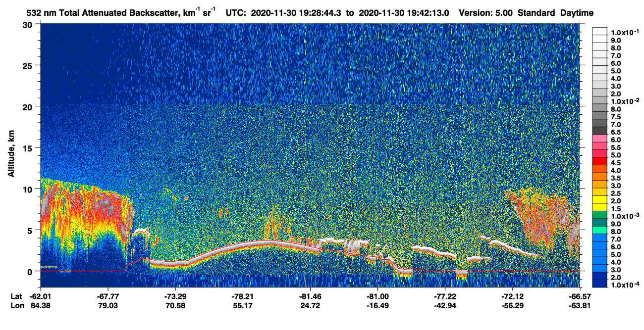Click the 'Lat' row label
The height and width of the screenshot is (330, 644).
point(16,296)
